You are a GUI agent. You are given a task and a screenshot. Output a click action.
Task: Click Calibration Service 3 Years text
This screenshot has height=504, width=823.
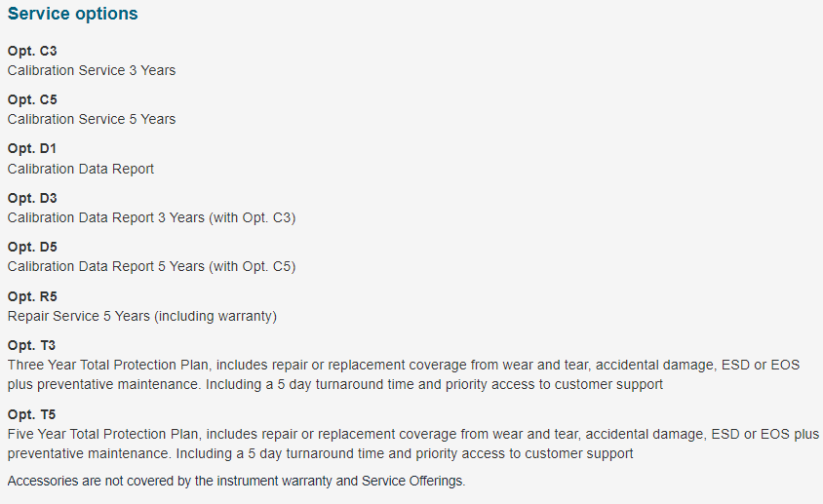point(92,70)
